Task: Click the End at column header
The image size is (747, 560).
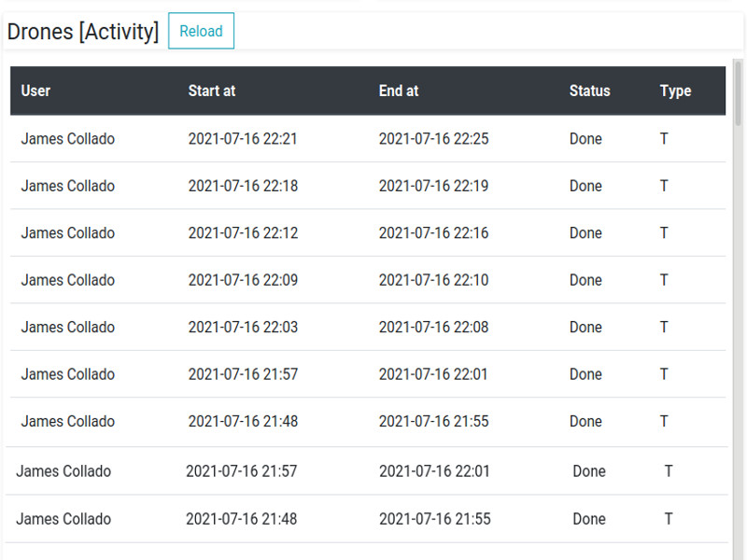Action: [399, 91]
